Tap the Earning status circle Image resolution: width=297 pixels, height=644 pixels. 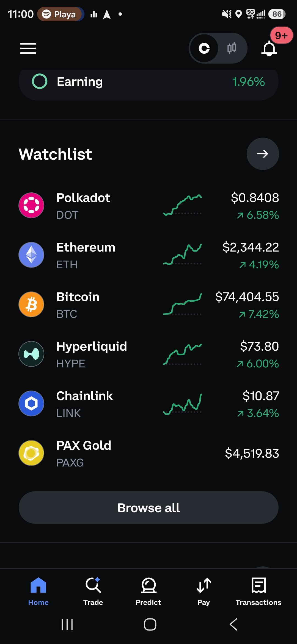(x=40, y=81)
